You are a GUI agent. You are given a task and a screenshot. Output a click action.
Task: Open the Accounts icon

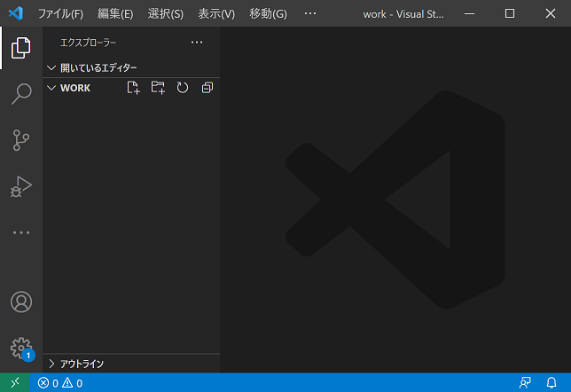click(x=21, y=302)
